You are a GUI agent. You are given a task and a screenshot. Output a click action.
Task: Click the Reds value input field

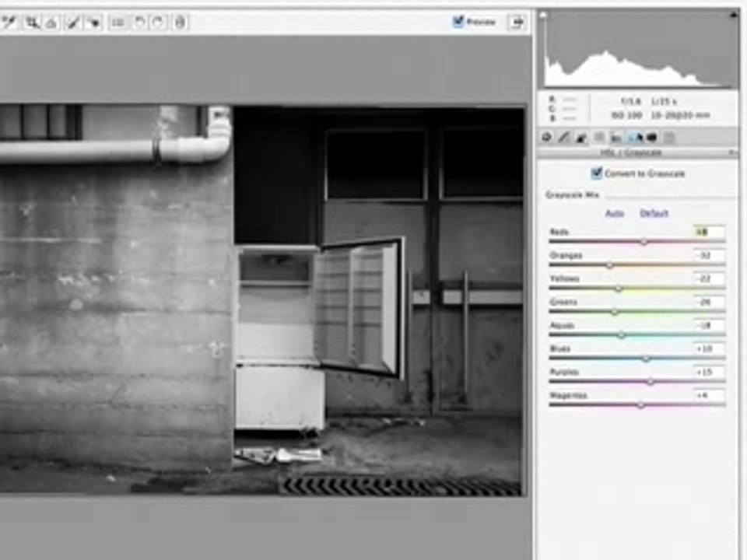[710, 232]
